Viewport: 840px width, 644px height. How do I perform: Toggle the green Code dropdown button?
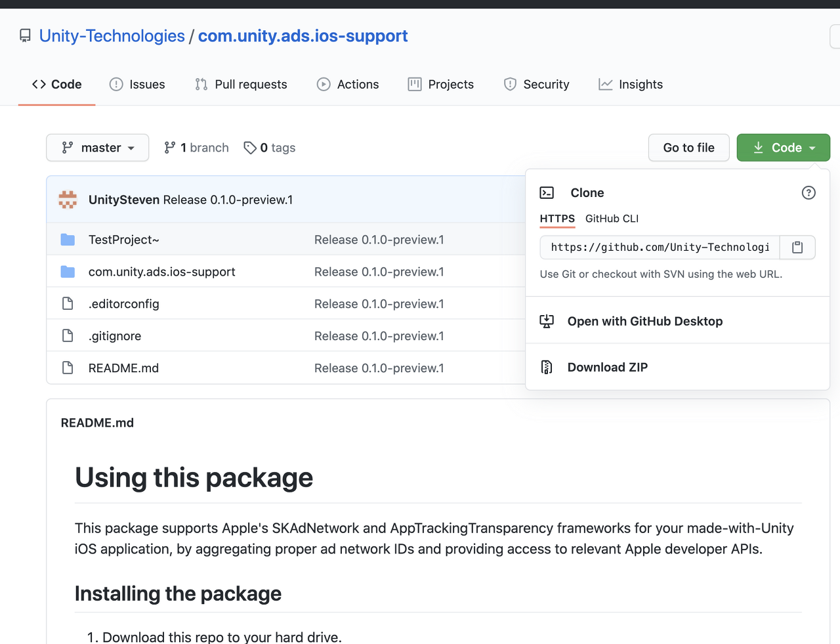click(x=784, y=148)
